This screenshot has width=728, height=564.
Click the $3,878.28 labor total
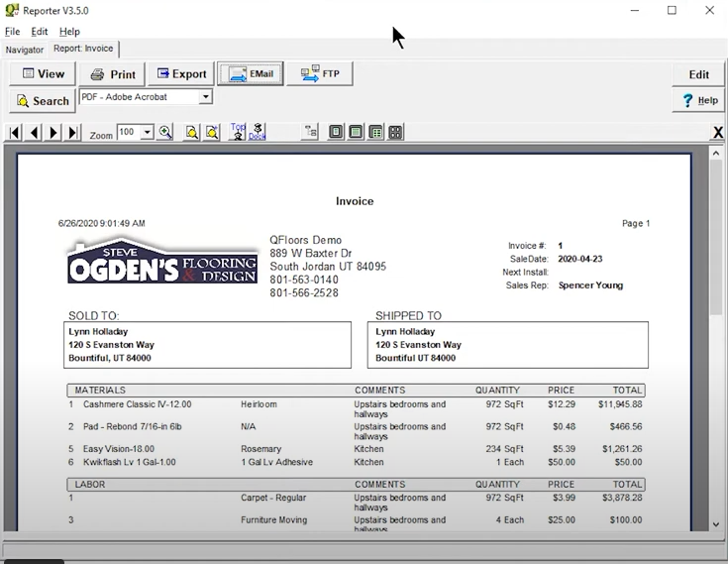622,498
